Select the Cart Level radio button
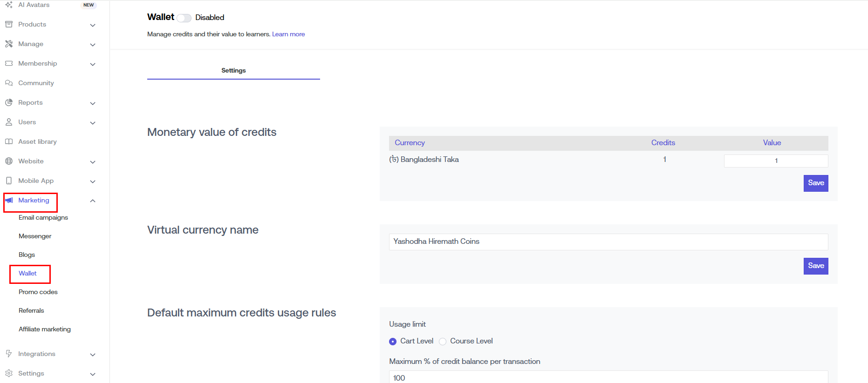868x383 pixels. coord(393,341)
